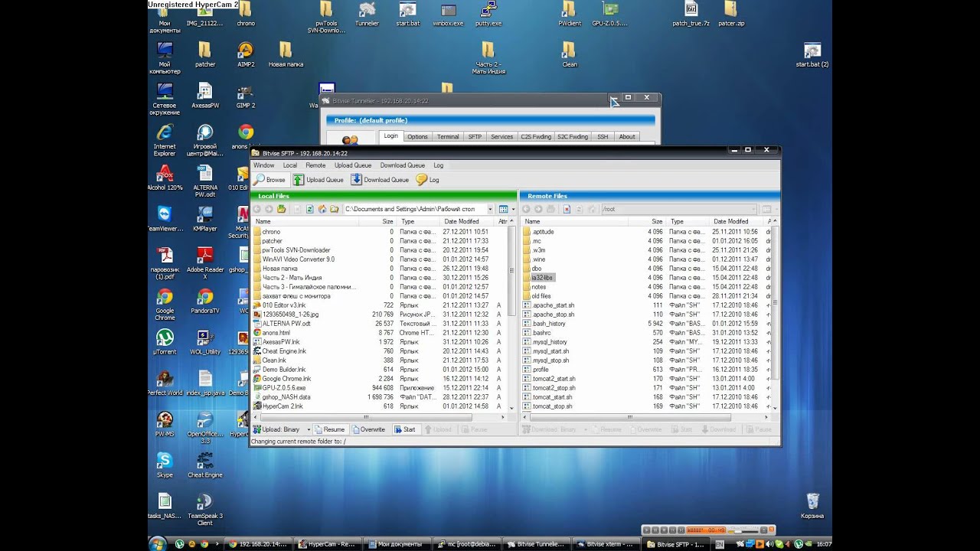The width and height of the screenshot is (980, 551).
Task: Open Download Queue from the toolbar
Action: point(380,180)
